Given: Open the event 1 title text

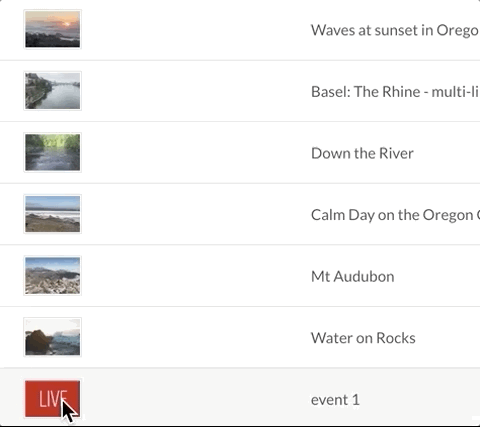Looking at the screenshot, I should point(335,400).
